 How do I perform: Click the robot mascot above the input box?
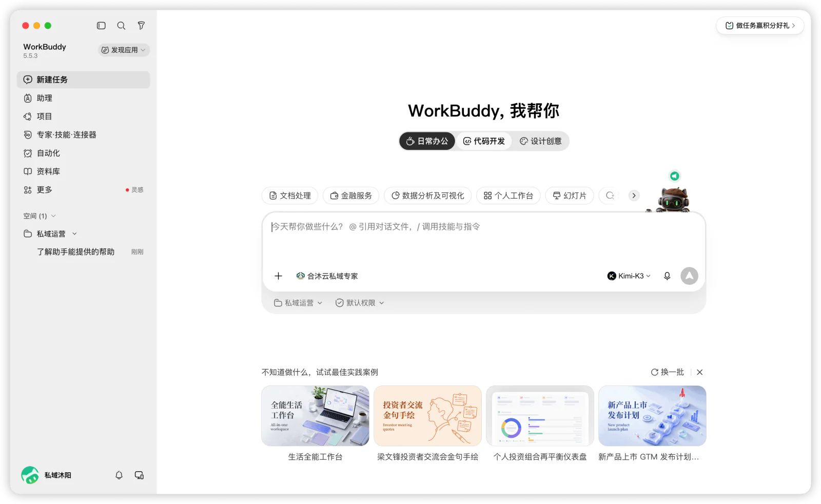pyautogui.click(x=673, y=200)
